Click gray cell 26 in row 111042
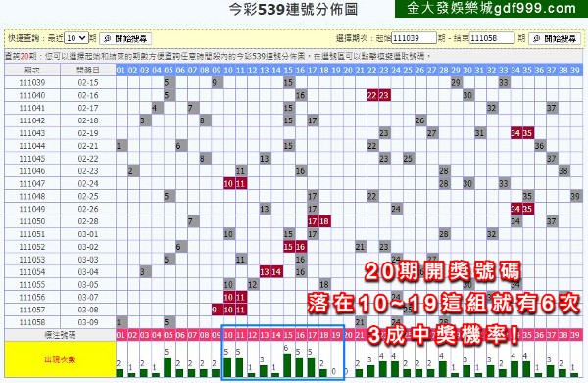This screenshot has height=383, width=588. 419,120
